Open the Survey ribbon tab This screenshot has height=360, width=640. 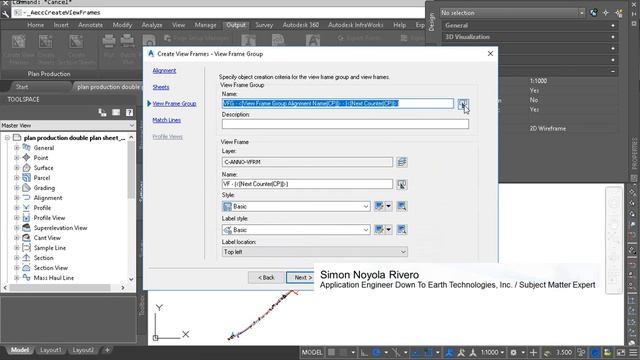tap(264, 25)
